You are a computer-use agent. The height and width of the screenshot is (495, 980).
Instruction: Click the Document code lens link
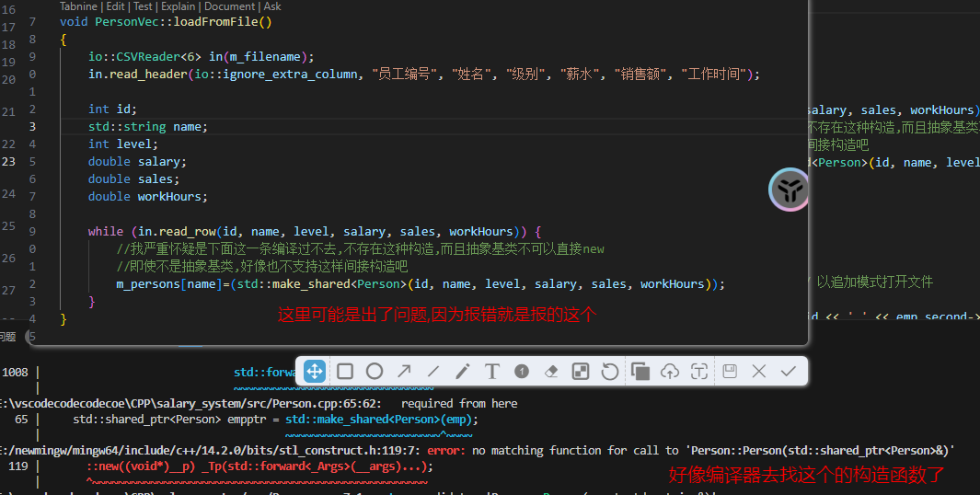pyautogui.click(x=229, y=6)
